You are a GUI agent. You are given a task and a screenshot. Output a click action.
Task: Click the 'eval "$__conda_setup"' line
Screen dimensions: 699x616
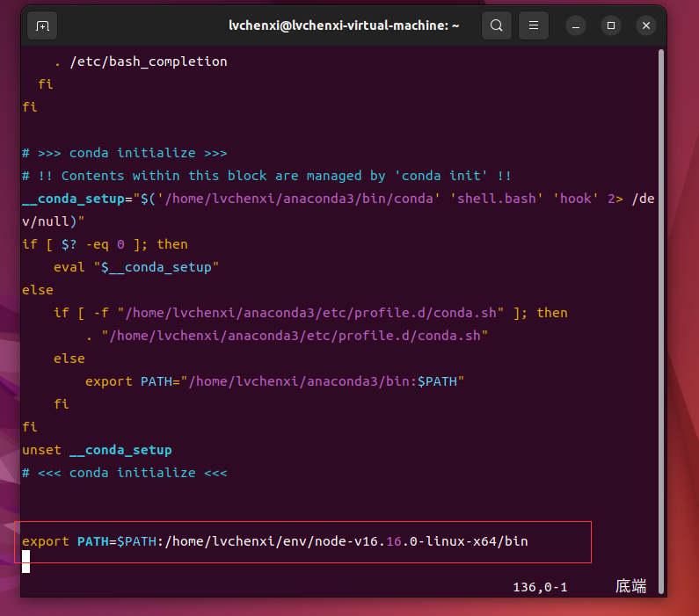click(135, 267)
